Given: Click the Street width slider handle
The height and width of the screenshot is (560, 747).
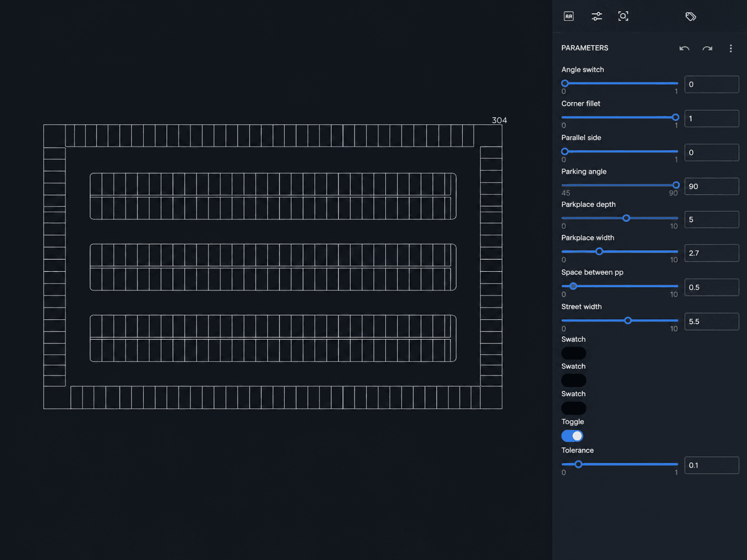Looking at the screenshot, I should [628, 321].
